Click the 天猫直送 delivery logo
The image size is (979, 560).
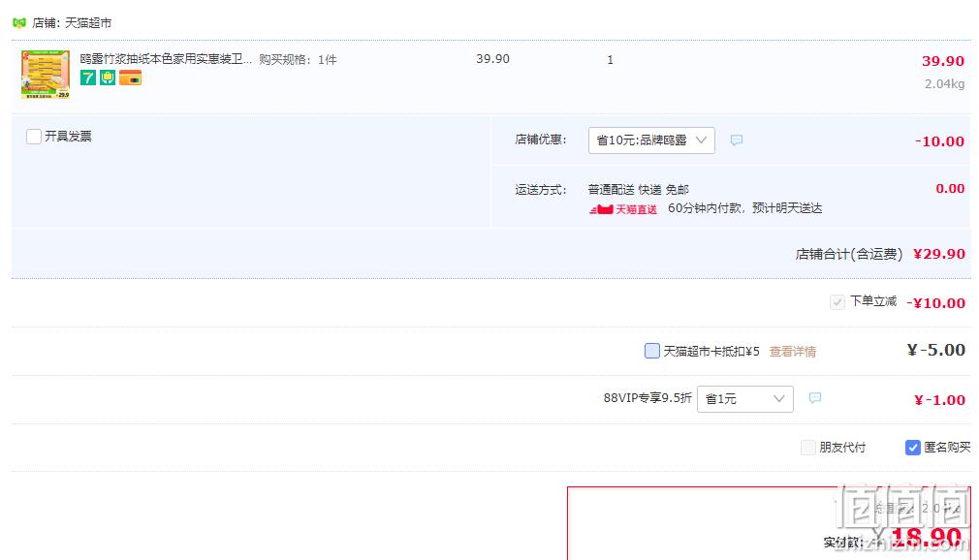pyautogui.click(x=623, y=209)
